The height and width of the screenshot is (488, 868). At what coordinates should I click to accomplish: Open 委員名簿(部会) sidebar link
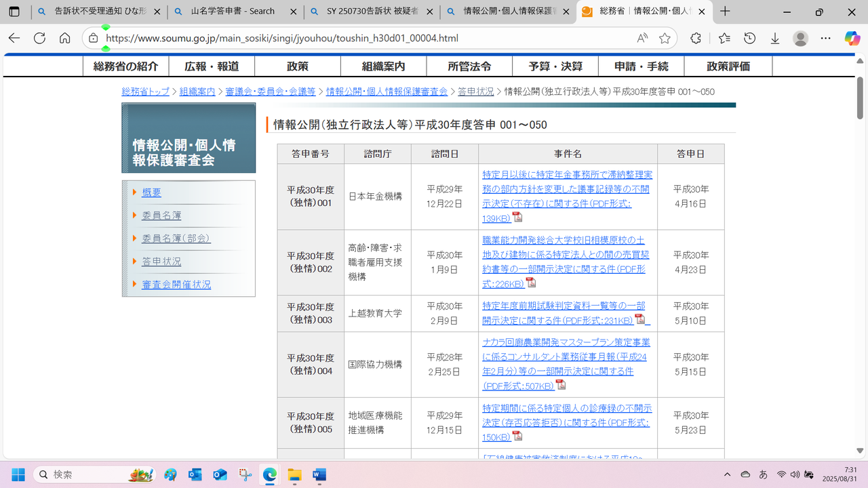click(x=176, y=239)
